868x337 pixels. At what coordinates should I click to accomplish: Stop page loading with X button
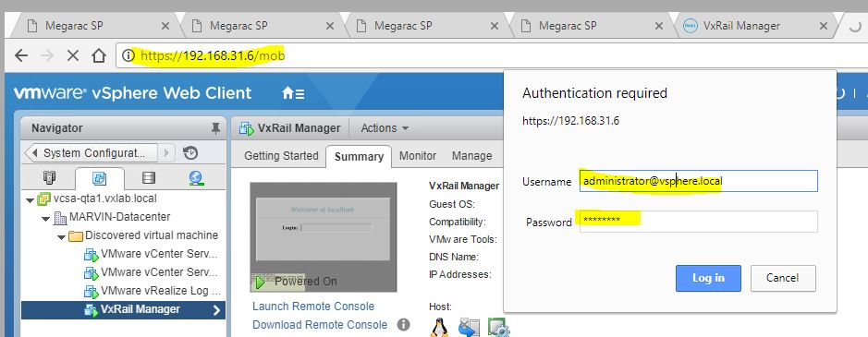click(72, 55)
